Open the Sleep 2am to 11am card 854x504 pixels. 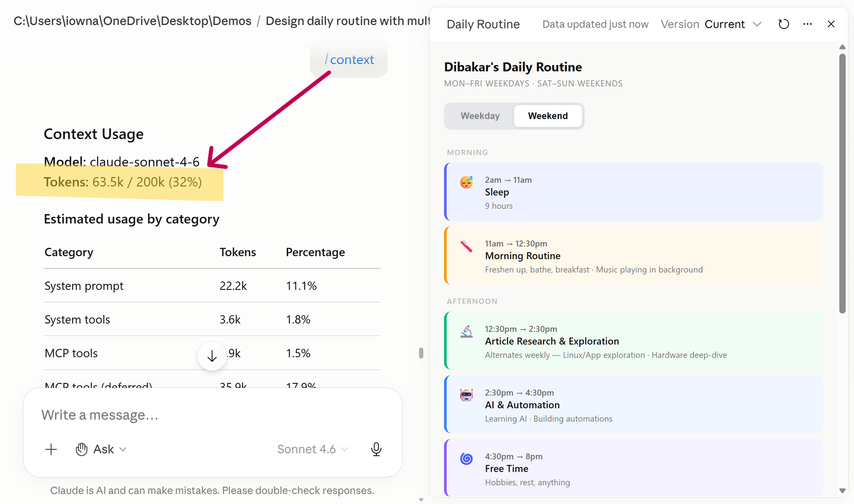click(x=633, y=192)
